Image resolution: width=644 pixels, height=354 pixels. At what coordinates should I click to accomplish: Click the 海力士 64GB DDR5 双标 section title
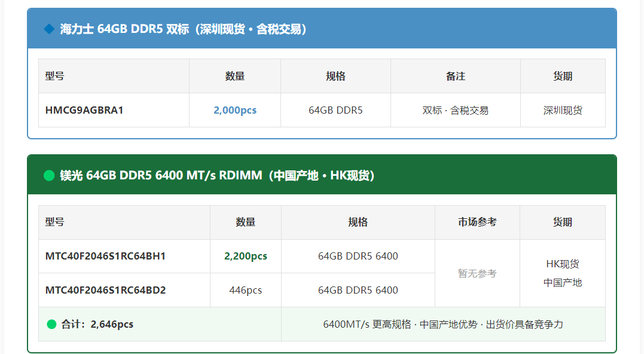(x=183, y=29)
